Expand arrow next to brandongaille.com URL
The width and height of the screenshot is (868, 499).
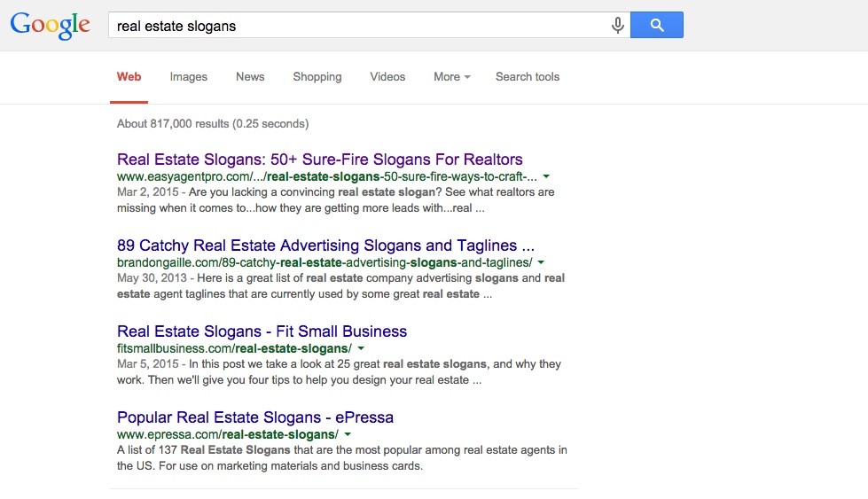[541, 262]
